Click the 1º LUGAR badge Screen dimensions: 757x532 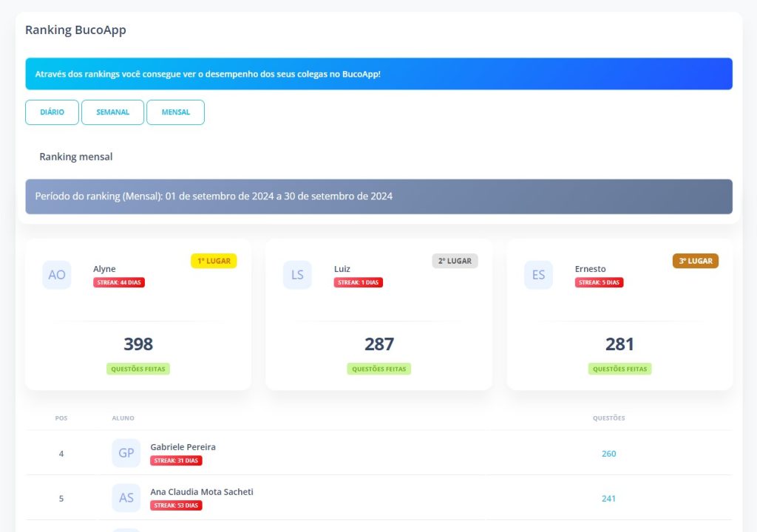click(214, 261)
